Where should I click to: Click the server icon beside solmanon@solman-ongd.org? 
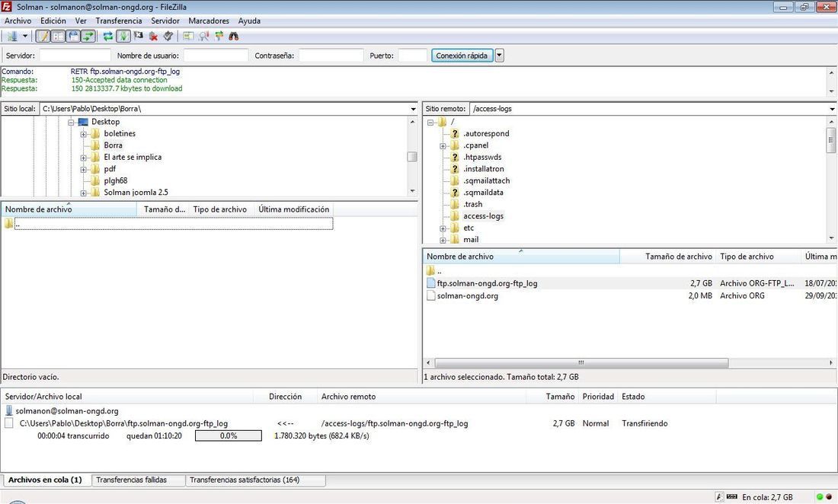click(9, 410)
